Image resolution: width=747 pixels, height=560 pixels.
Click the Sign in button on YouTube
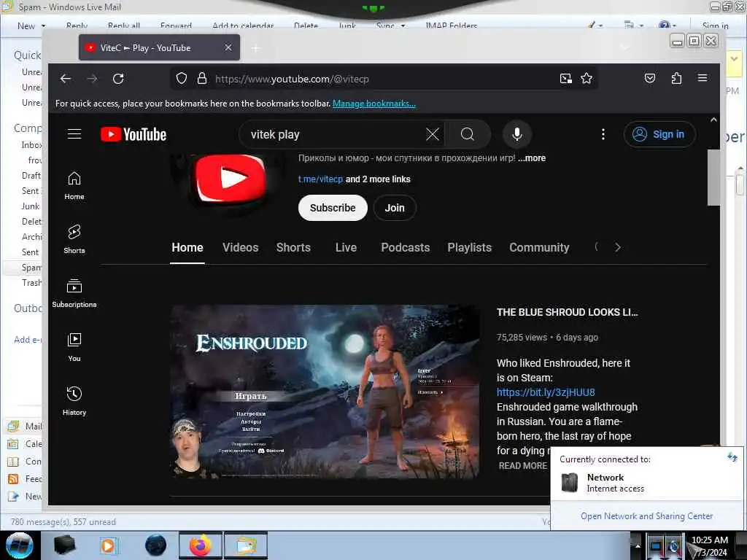tap(659, 134)
